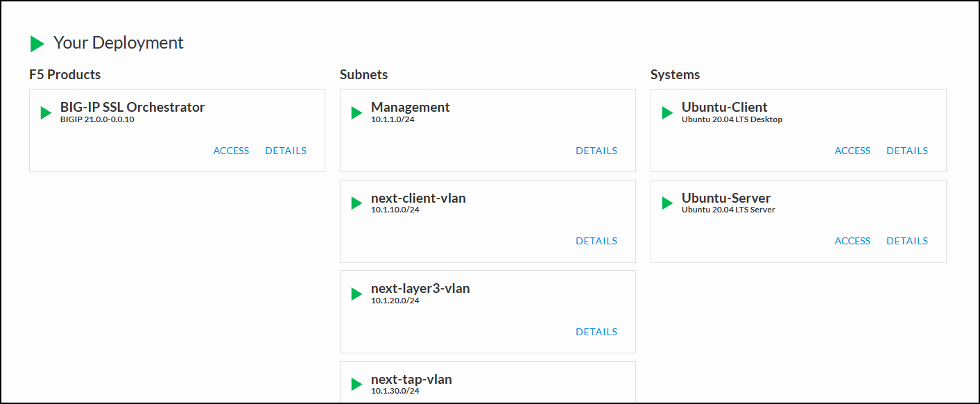Click the Systems column heading
The width and height of the screenshot is (980, 404).
tap(676, 74)
